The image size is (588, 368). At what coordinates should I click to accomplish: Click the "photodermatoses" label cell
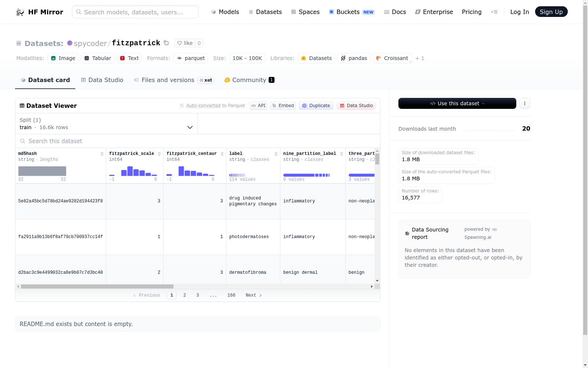tap(253, 237)
